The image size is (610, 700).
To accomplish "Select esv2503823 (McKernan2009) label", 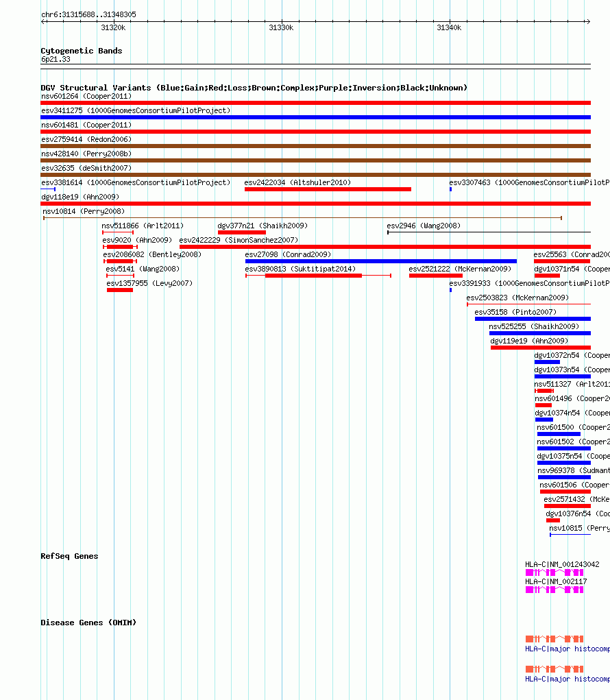I will pyautogui.click(x=517, y=298).
